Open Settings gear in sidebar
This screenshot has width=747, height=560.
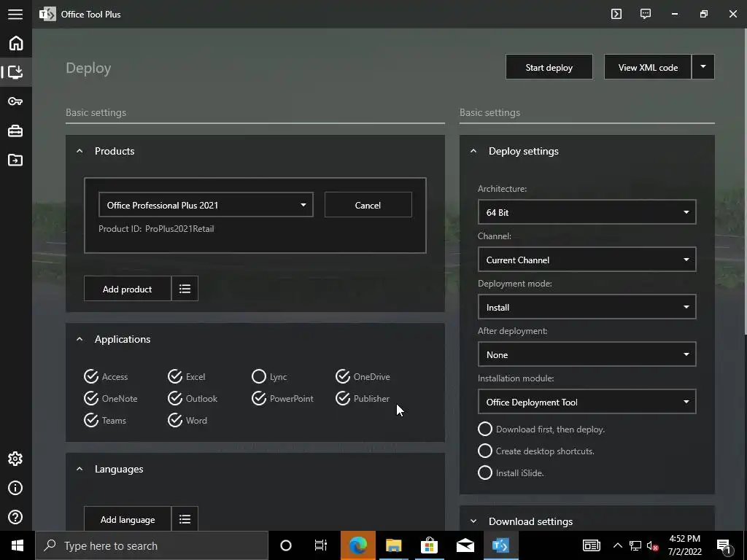coord(15,459)
